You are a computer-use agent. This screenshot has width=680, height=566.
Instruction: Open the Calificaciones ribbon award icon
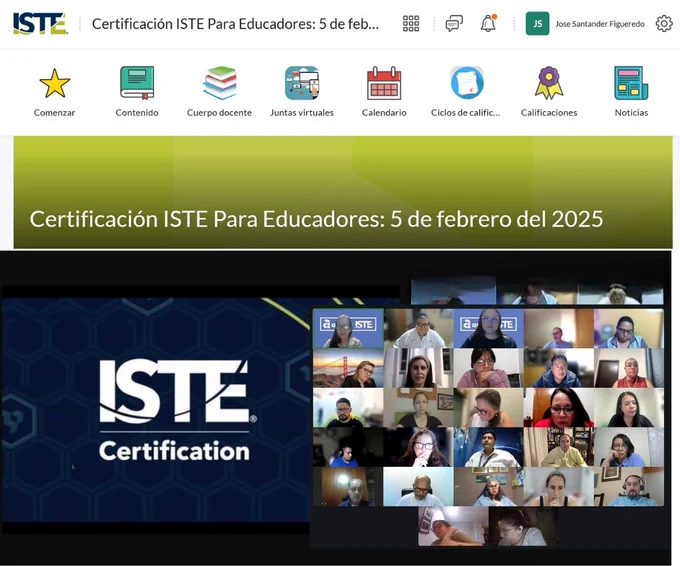point(549,83)
